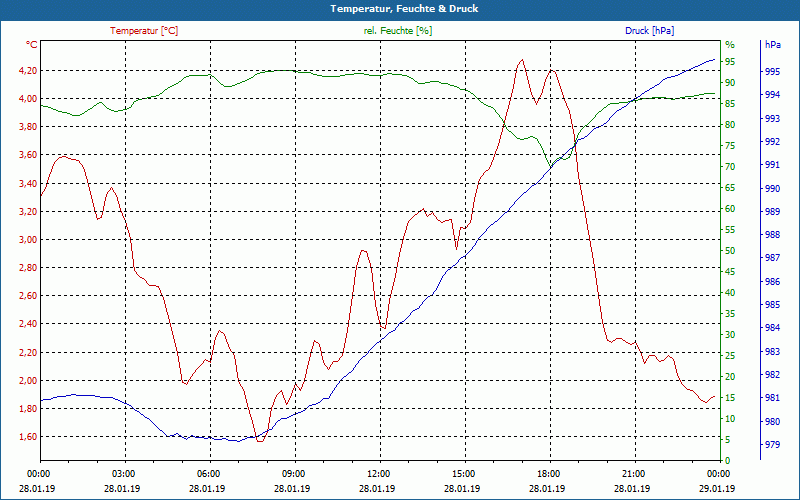Click the "03:00" time axis label

(x=122, y=474)
